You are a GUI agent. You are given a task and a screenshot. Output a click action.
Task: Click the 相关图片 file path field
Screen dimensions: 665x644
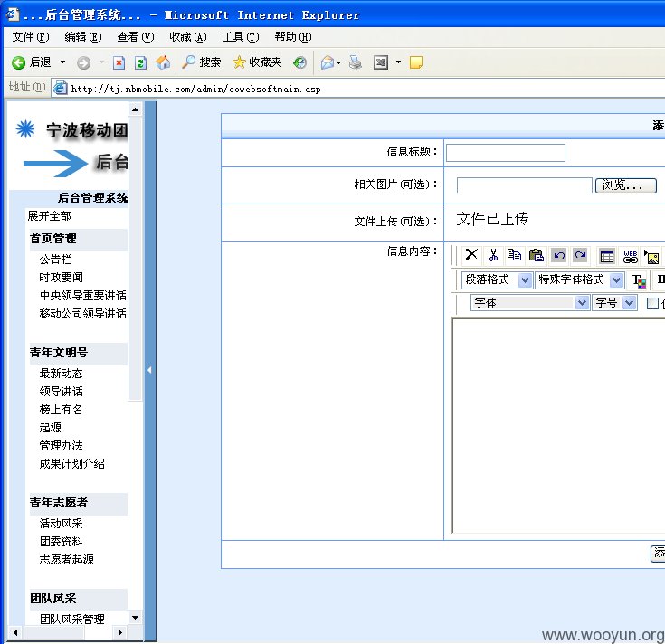point(524,185)
